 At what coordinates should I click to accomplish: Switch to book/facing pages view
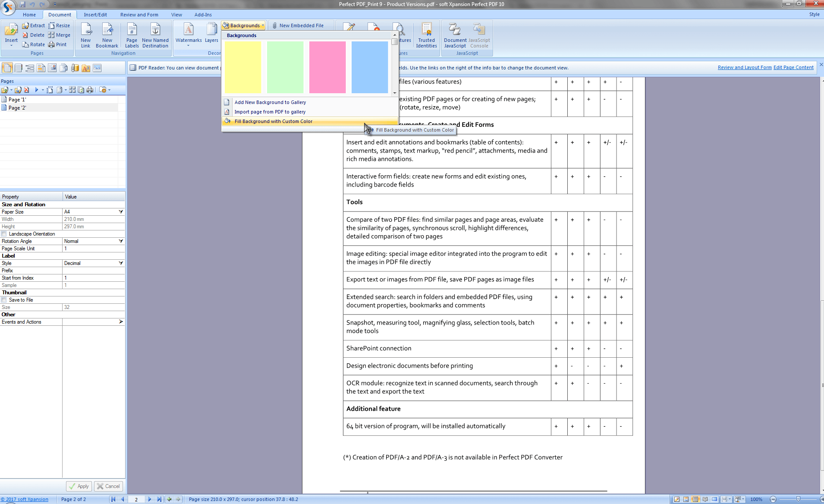tap(705, 499)
